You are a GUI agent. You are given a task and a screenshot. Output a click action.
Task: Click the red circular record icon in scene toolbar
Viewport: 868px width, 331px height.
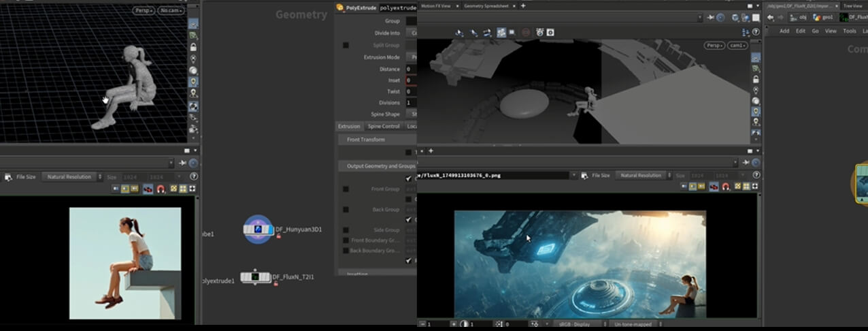[526, 32]
